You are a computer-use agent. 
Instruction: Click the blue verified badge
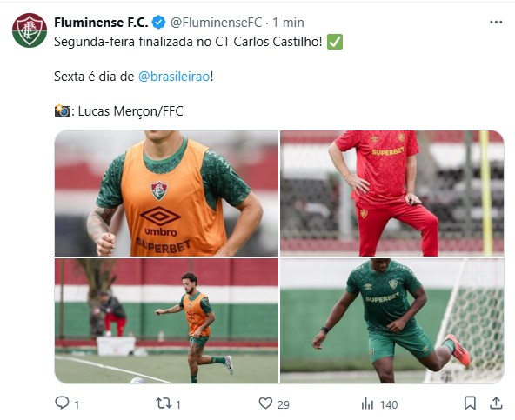(158, 23)
